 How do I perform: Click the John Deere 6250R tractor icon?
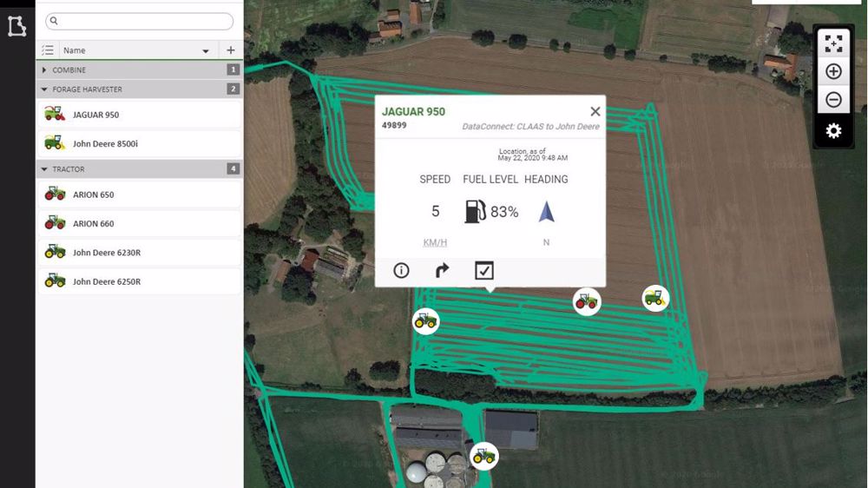coord(54,280)
